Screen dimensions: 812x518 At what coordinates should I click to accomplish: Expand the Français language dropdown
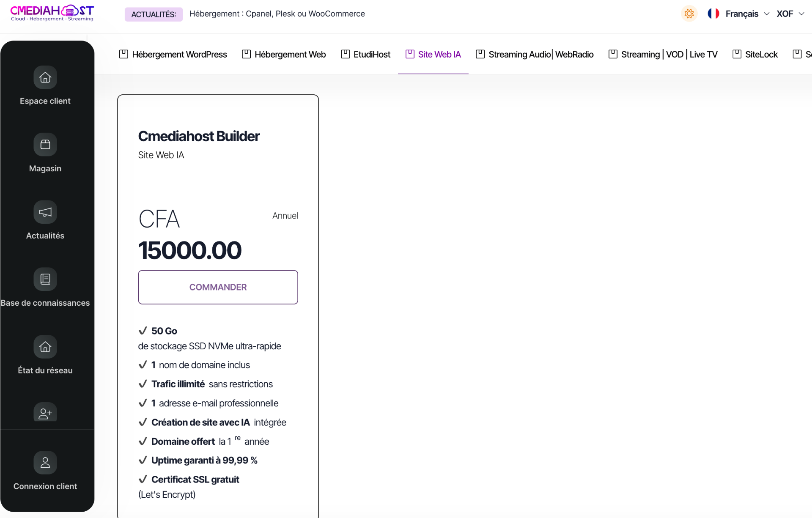pos(747,14)
